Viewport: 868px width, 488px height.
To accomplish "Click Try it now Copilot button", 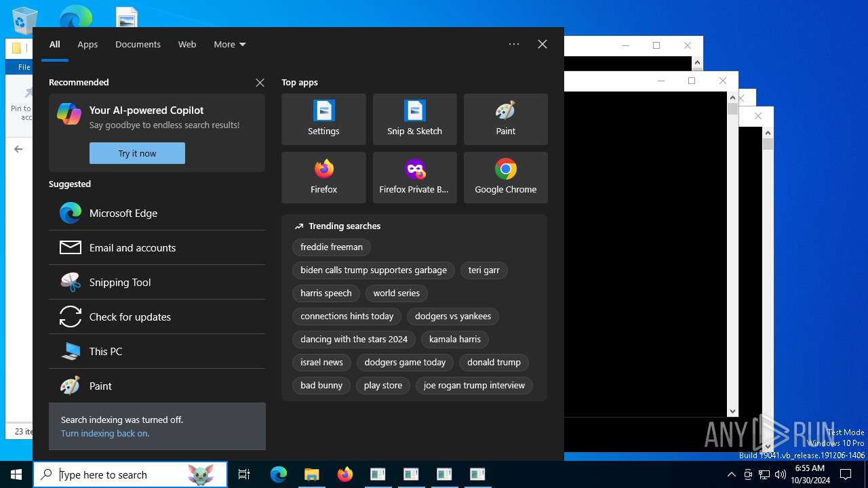I will 137,153.
